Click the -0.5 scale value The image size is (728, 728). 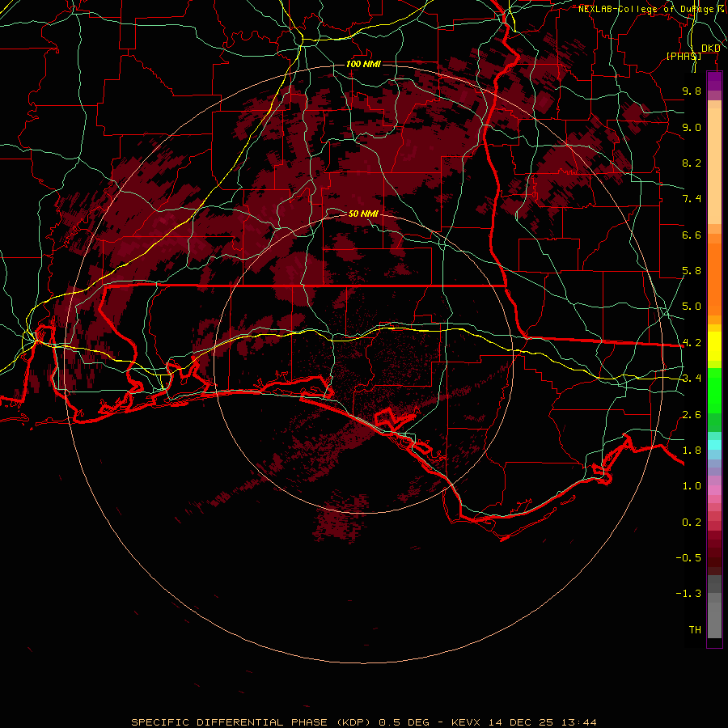click(688, 558)
